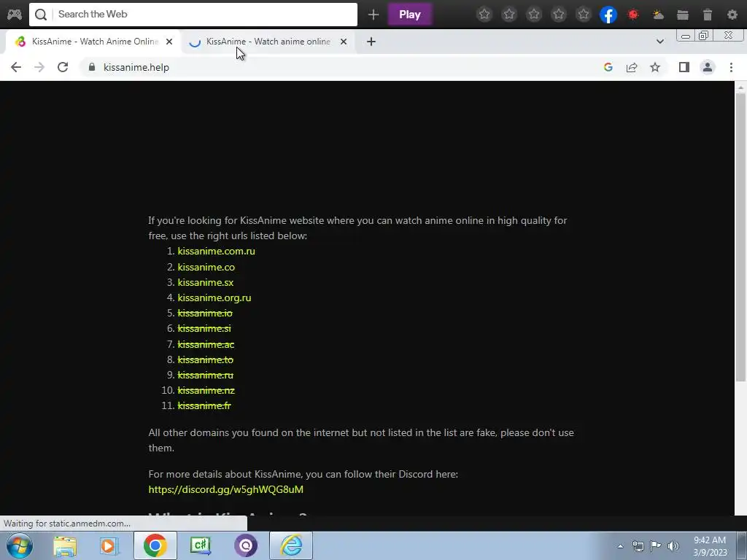
Task: Show hidden system tray icons
Action: [x=620, y=546]
